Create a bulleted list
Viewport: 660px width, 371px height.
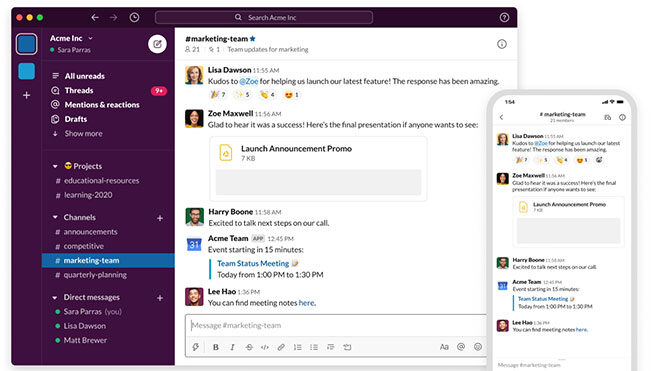[314, 347]
